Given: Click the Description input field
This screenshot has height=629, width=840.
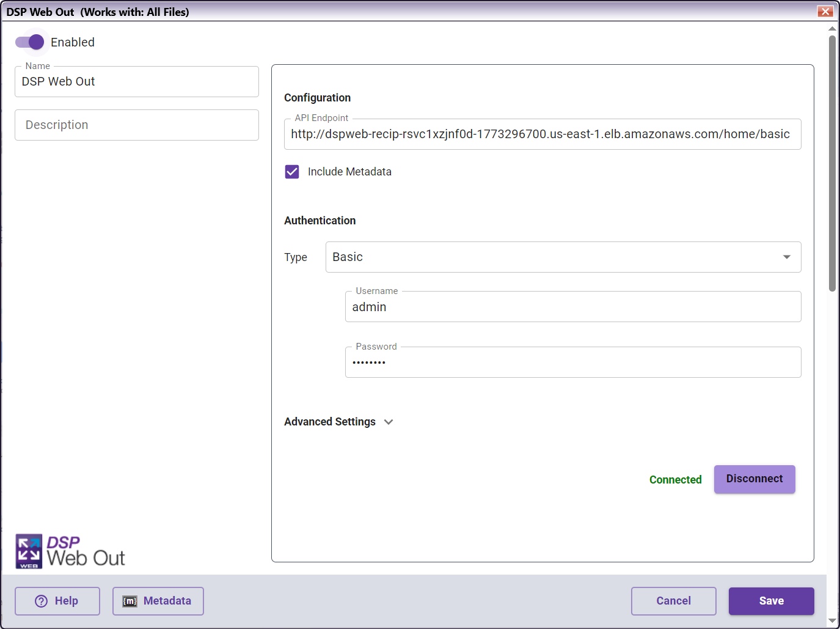Looking at the screenshot, I should tap(137, 125).
